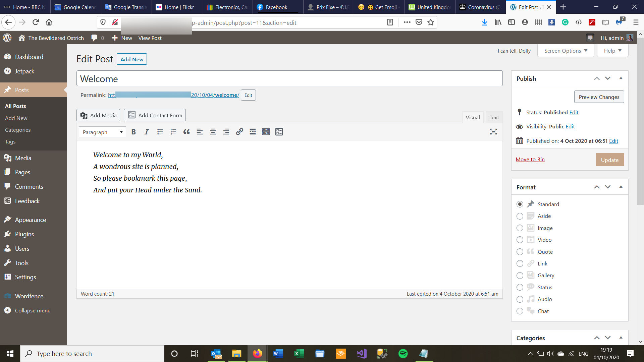This screenshot has height=362, width=644.
Task: Center align text in editor
Action: point(213,132)
